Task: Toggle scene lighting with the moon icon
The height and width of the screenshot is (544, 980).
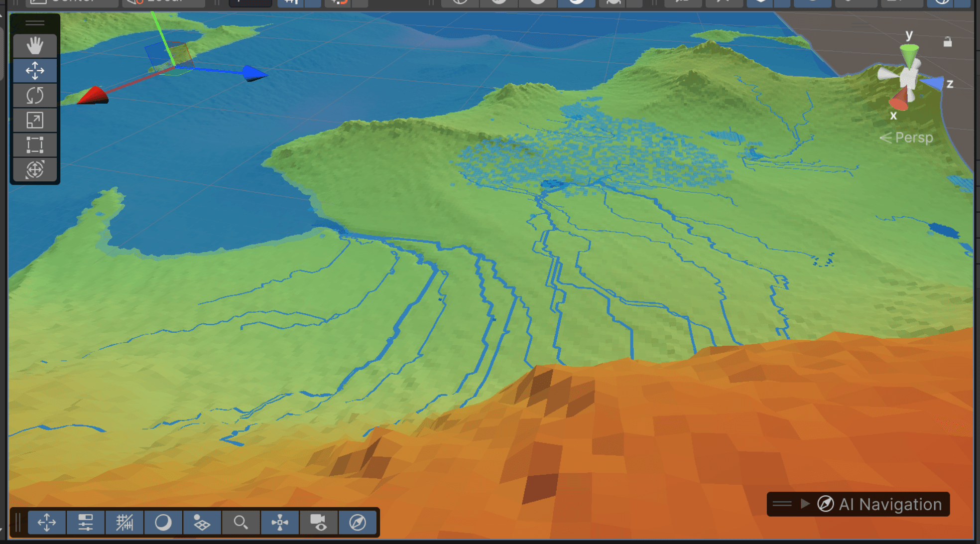Action: click(x=163, y=523)
